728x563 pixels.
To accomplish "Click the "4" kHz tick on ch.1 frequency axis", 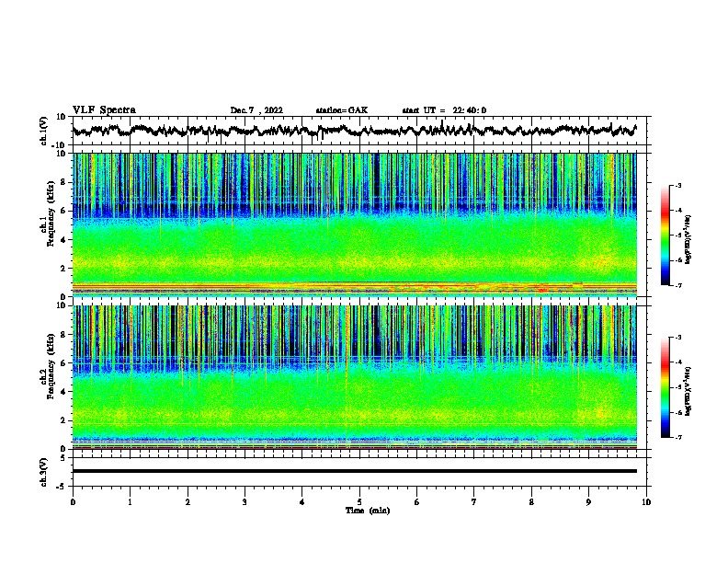I will coord(64,240).
